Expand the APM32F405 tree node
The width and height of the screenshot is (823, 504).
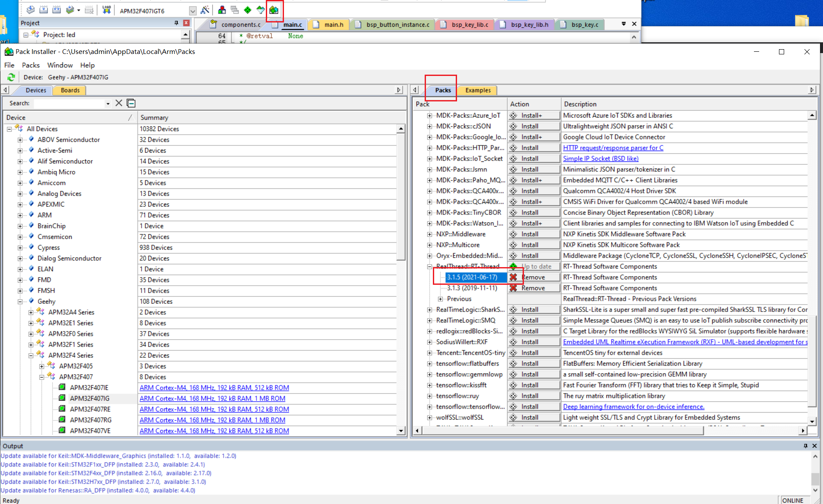pyautogui.click(x=41, y=366)
